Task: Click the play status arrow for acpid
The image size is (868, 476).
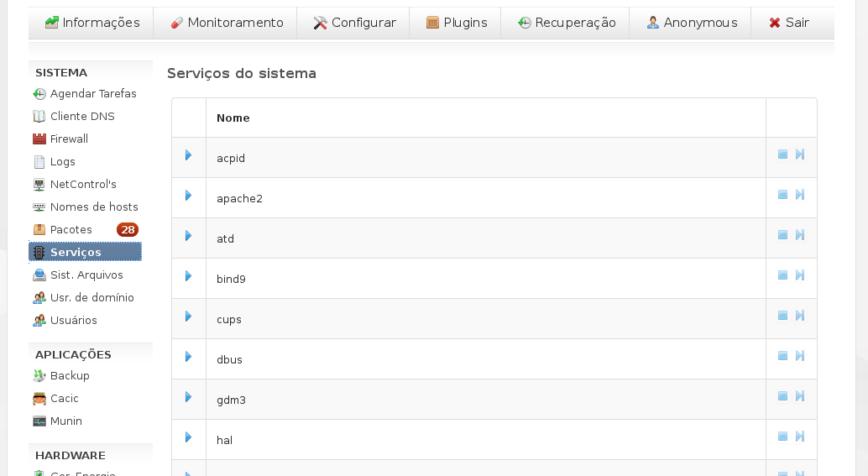Action: tap(188, 155)
